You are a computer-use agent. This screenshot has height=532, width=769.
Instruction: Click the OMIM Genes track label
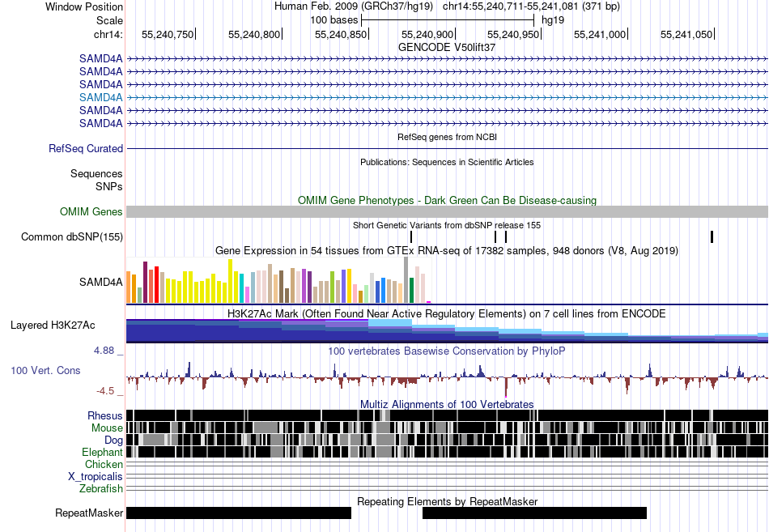tap(91, 211)
